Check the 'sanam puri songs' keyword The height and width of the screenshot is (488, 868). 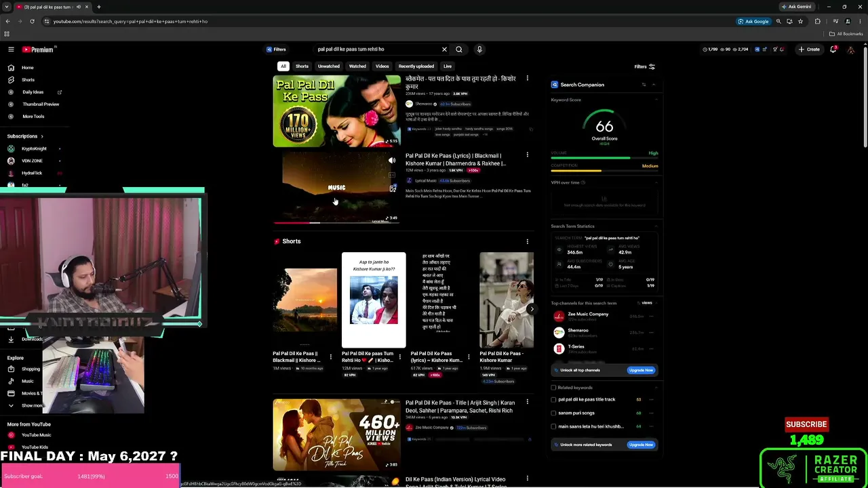click(553, 413)
